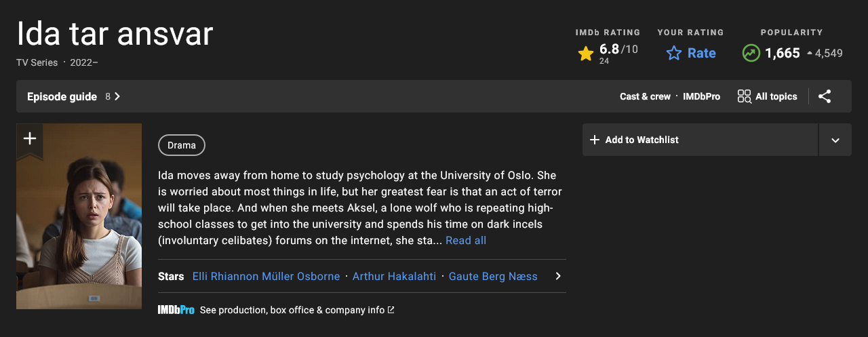
Task: Open IMDbPro in the top bar
Action: pyautogui.click(x=701, y=96)
